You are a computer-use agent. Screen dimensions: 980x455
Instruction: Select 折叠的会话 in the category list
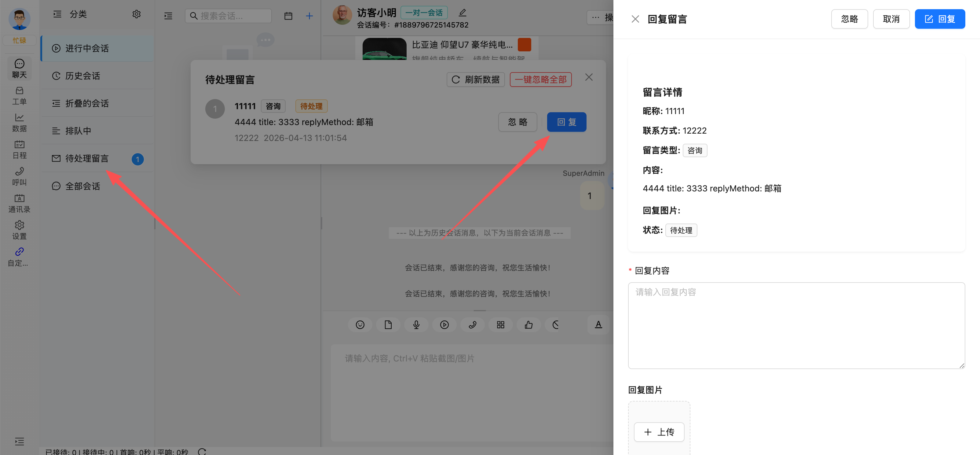click(x=97, y=103)
